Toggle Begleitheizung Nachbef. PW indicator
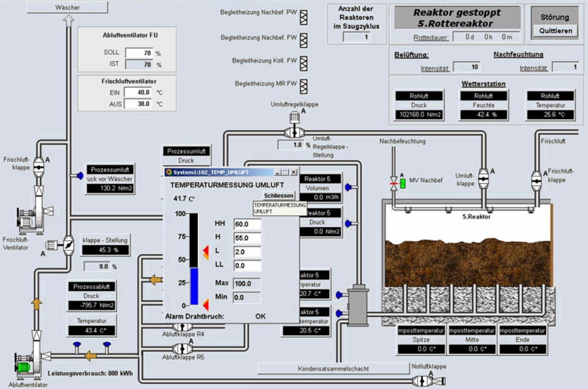This screenshot has width=588, height=389. pyautogui.click(x=304, y=19)
